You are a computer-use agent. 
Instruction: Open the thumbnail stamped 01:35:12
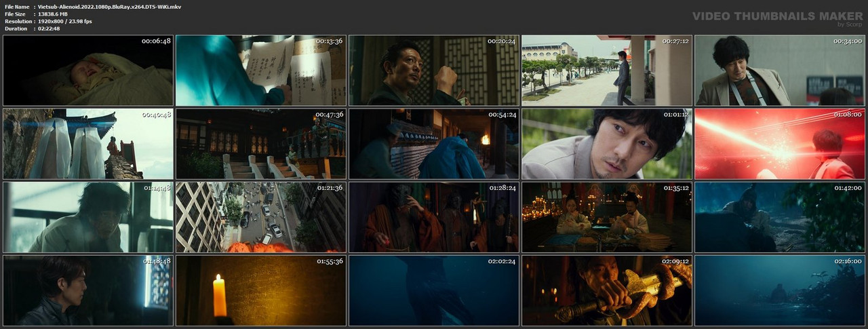pos(607,217)
